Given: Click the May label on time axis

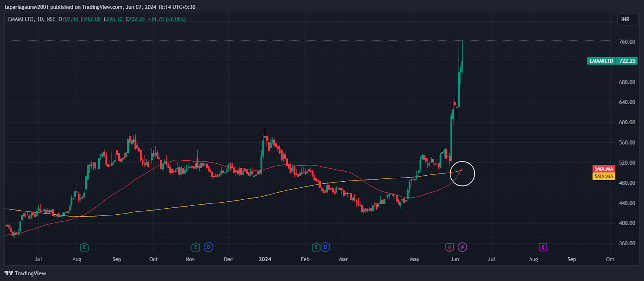Looking at the screenshot, I should click(415, 259).
